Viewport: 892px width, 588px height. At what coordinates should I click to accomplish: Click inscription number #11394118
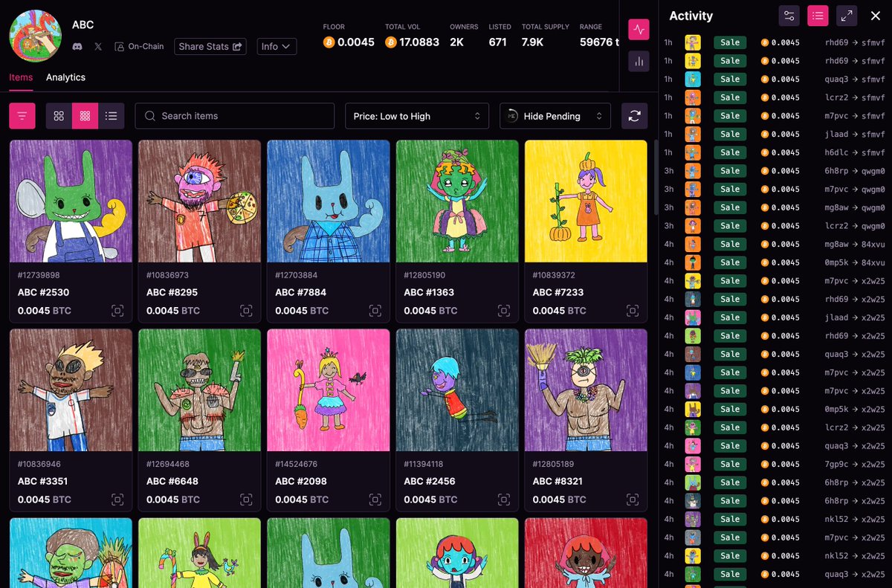[x=424, y=464]
